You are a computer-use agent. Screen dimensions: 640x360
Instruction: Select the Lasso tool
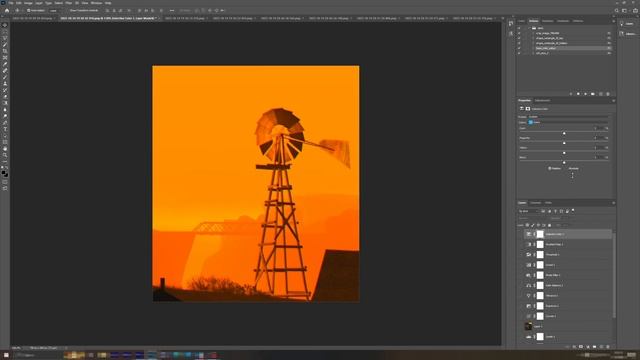click(5, 38)
